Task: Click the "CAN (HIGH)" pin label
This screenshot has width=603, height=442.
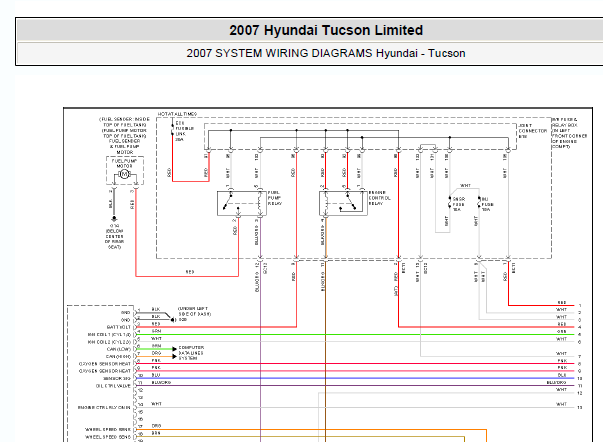Action: (119, 357)
